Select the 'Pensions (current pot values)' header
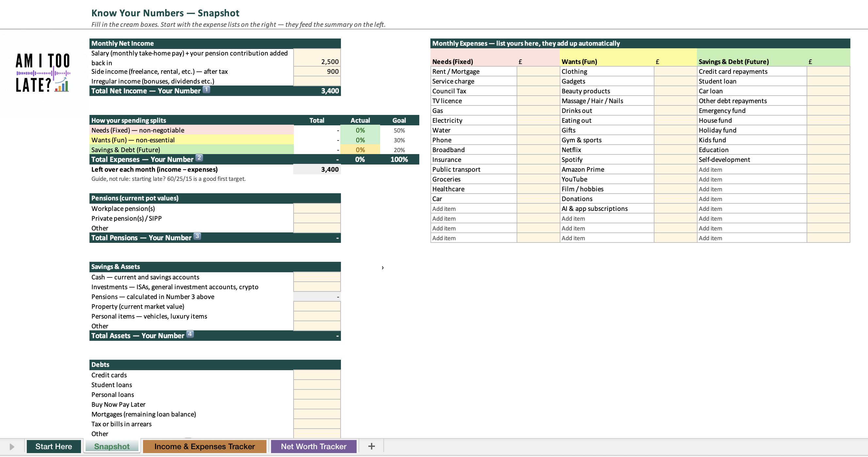The width and height of the screenshot is (868, 457). coord(215,198)
